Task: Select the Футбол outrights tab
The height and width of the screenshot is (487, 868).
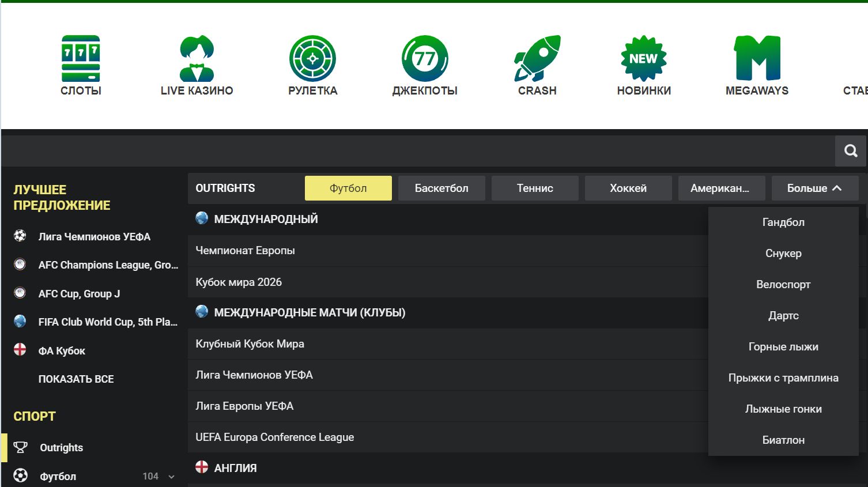Action: [x=348, y=188]
